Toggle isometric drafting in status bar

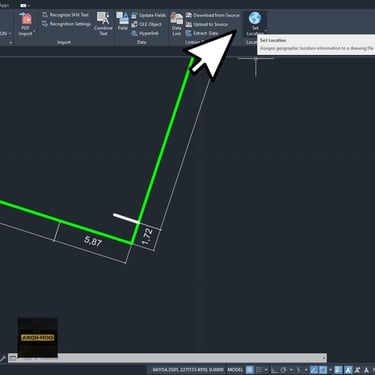pos(299,370)
